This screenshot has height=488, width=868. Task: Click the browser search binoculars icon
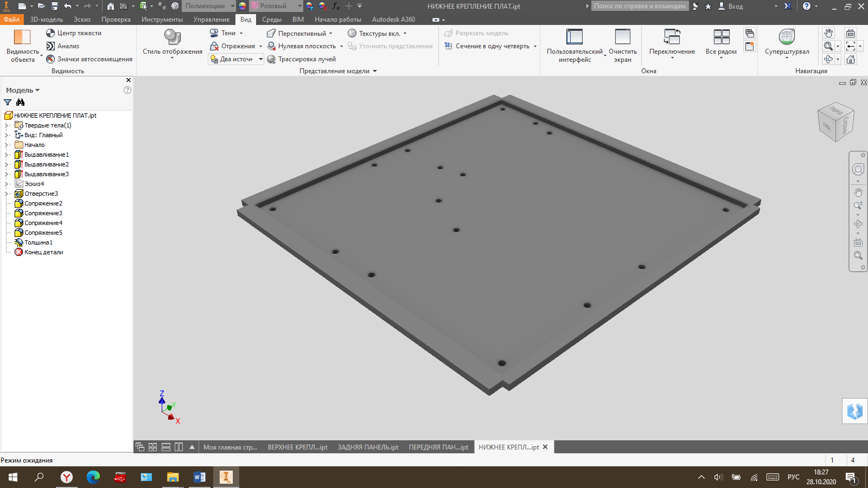click(21, 102)
